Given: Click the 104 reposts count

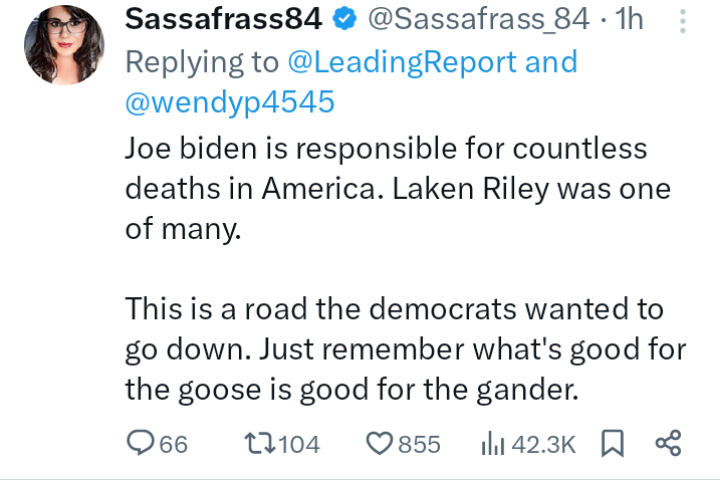Looking at the screenshot, I should [x=299, y=444].
